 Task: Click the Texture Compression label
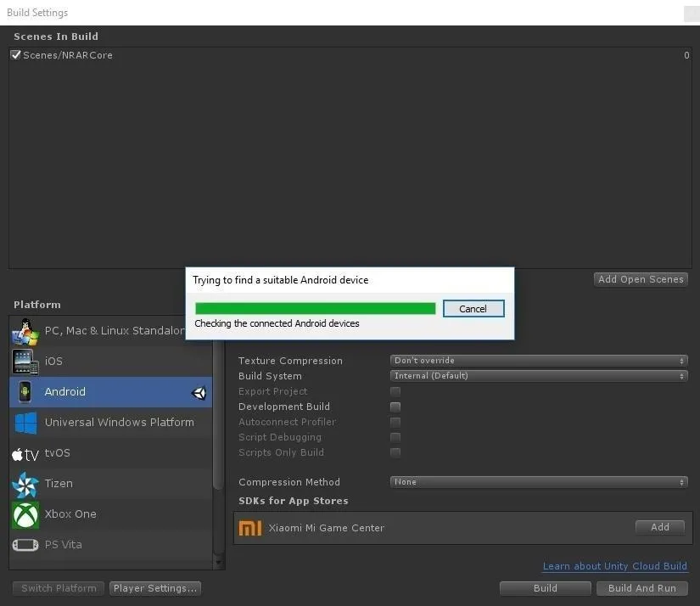290,361
